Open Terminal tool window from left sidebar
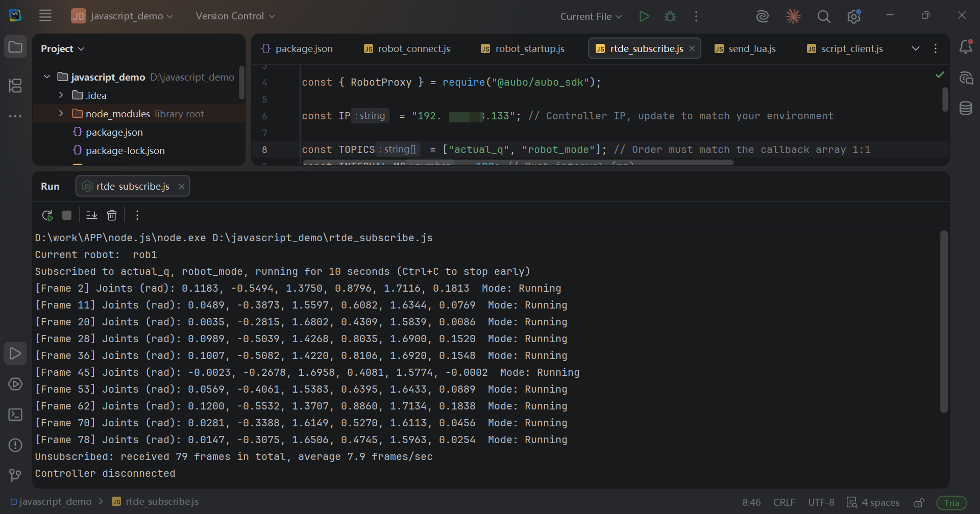The image size is (980, 514). click(15, 415)
